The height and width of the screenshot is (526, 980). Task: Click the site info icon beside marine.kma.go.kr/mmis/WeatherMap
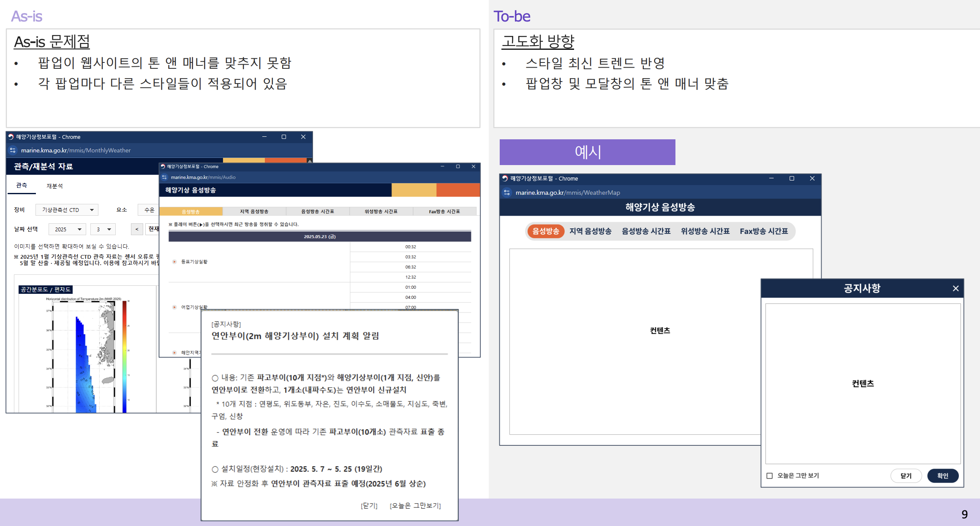[x=507, y=193]
